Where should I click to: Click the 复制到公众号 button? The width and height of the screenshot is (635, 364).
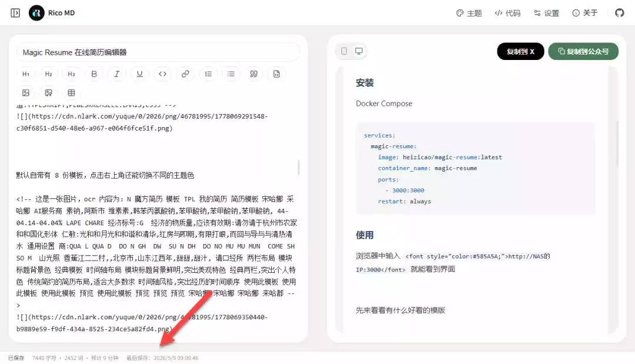(x=583, y=51)
